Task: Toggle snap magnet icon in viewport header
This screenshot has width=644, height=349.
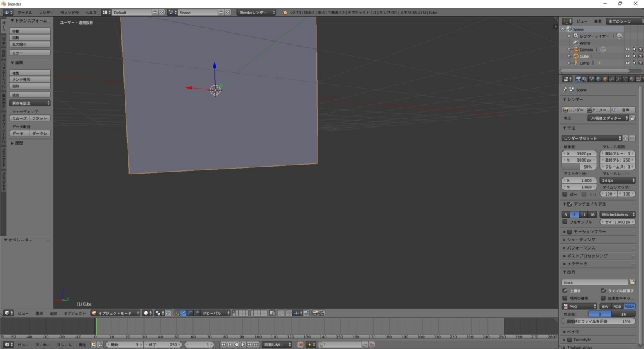Action: [x=289, y=313]
